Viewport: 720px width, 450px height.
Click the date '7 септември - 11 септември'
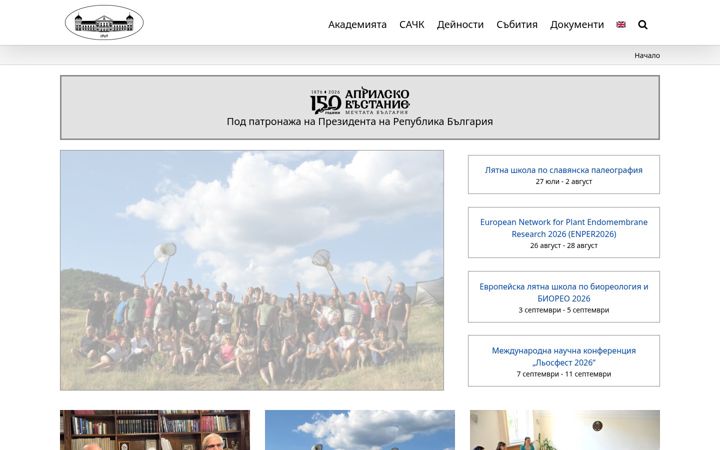coord(563,374)
